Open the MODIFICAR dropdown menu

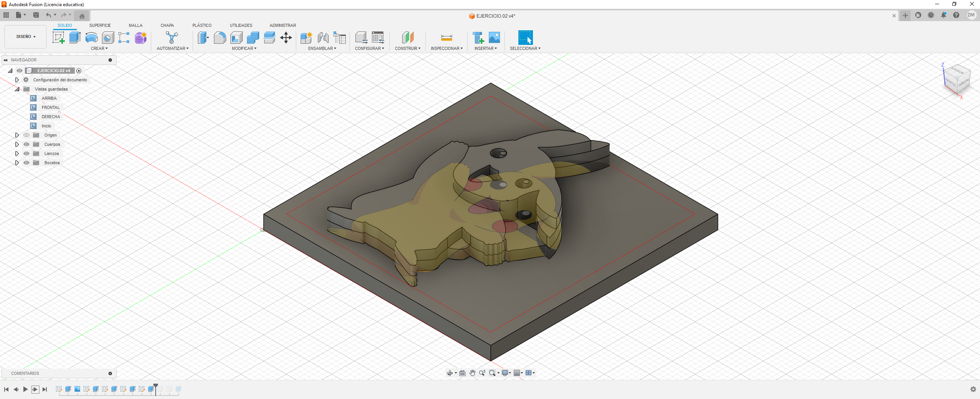coord(244,48)
